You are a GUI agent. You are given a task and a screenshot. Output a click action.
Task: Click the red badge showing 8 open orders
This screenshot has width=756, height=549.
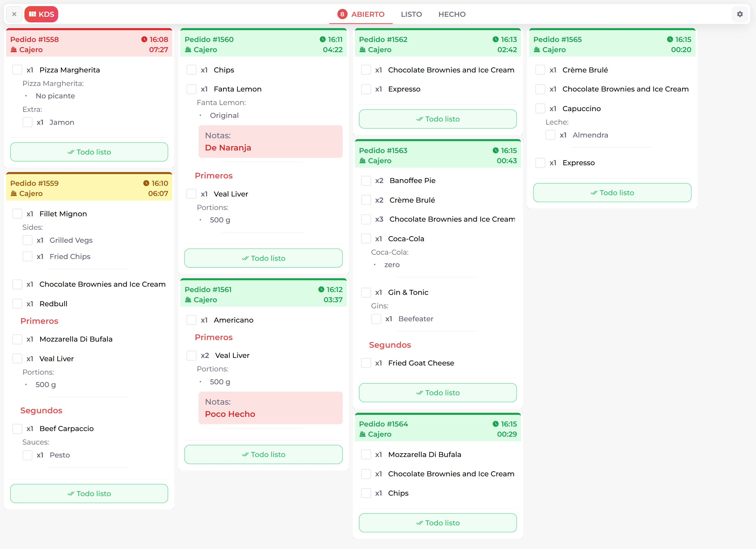[342, 14]
